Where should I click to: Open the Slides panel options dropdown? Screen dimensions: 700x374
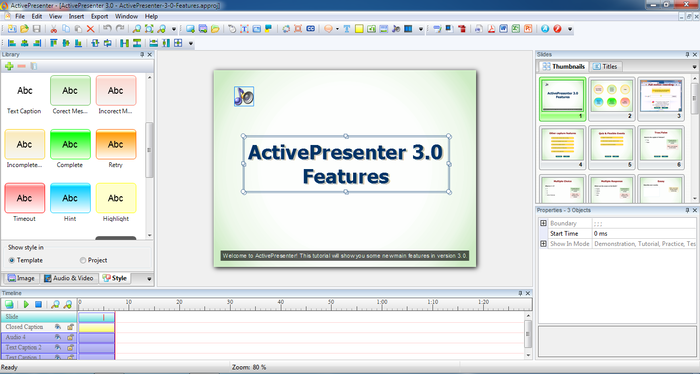point(695,66)
